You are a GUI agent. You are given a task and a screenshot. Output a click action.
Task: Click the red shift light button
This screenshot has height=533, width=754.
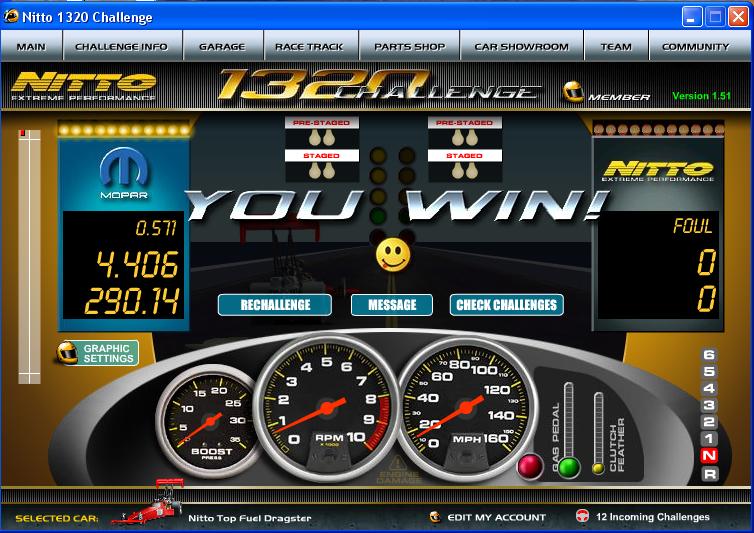pyautogui.click(x=530, y=466)
